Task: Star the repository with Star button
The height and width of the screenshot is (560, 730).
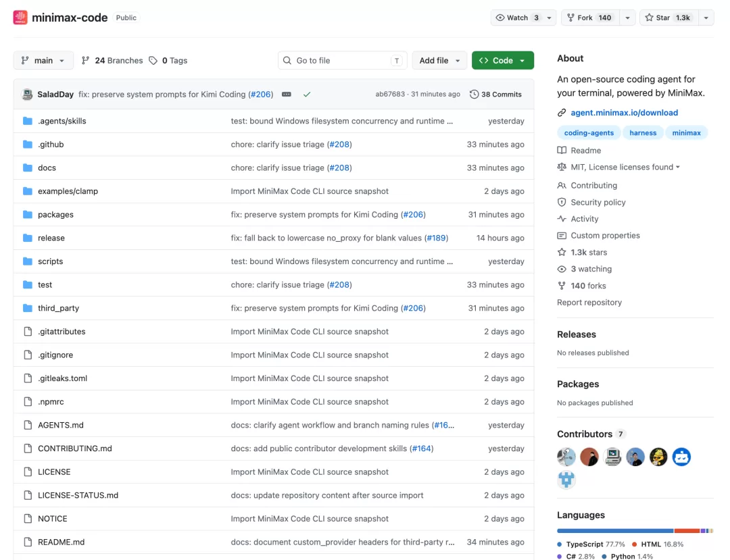Action: pos(669,18)
